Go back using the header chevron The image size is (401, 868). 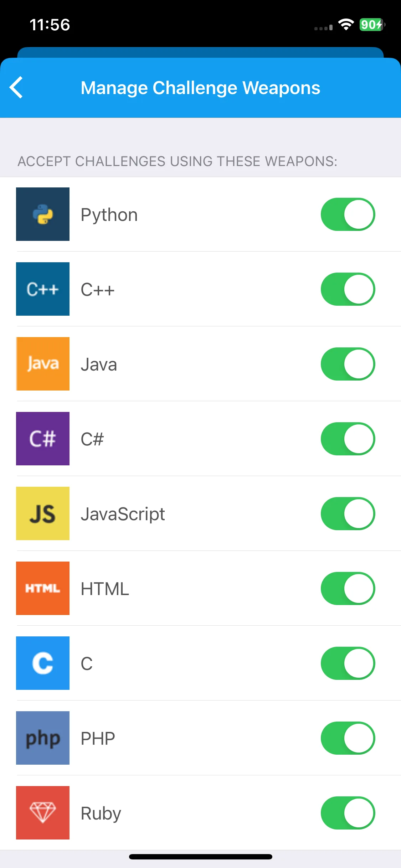pyautogui.click(x=16, y=87)
